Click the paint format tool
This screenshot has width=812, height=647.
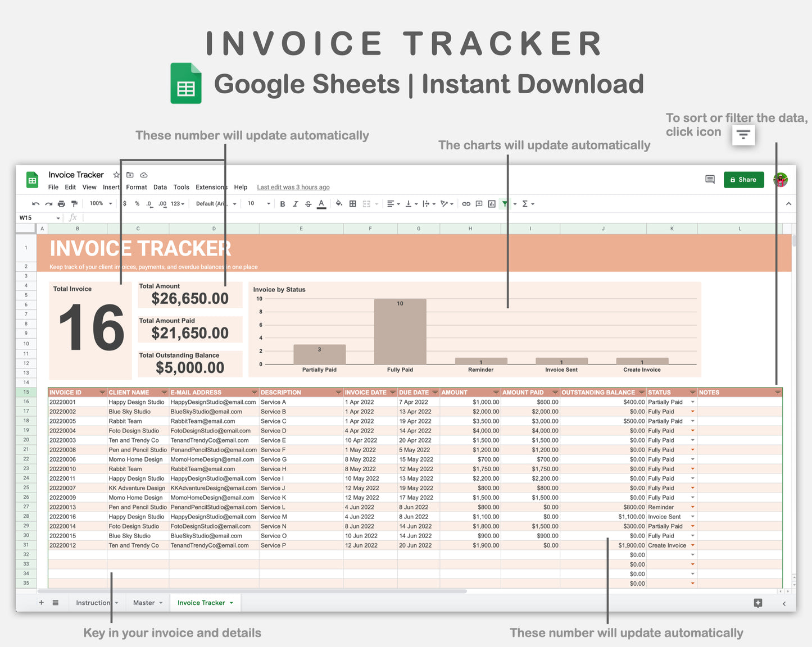point(75,203)
